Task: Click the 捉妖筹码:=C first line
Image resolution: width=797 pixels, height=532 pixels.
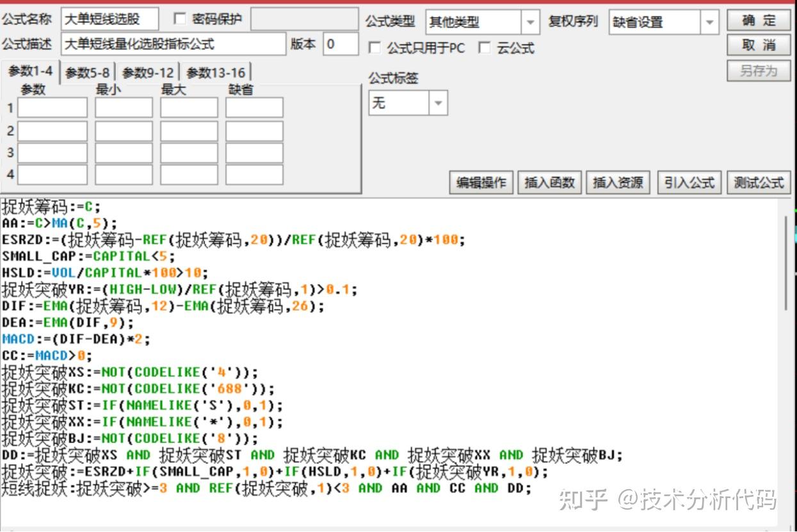Action: 51,207
